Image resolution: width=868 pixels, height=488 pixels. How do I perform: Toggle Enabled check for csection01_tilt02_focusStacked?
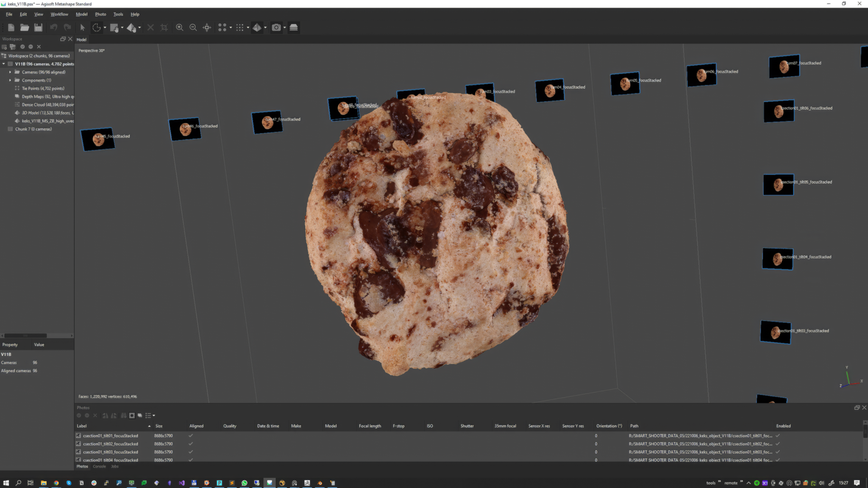[777, 444]
